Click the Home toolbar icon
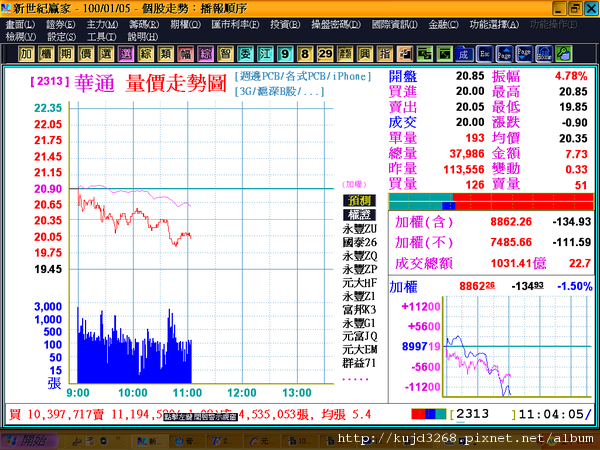This screenshot has height=450, width=600. coord(544,54)
